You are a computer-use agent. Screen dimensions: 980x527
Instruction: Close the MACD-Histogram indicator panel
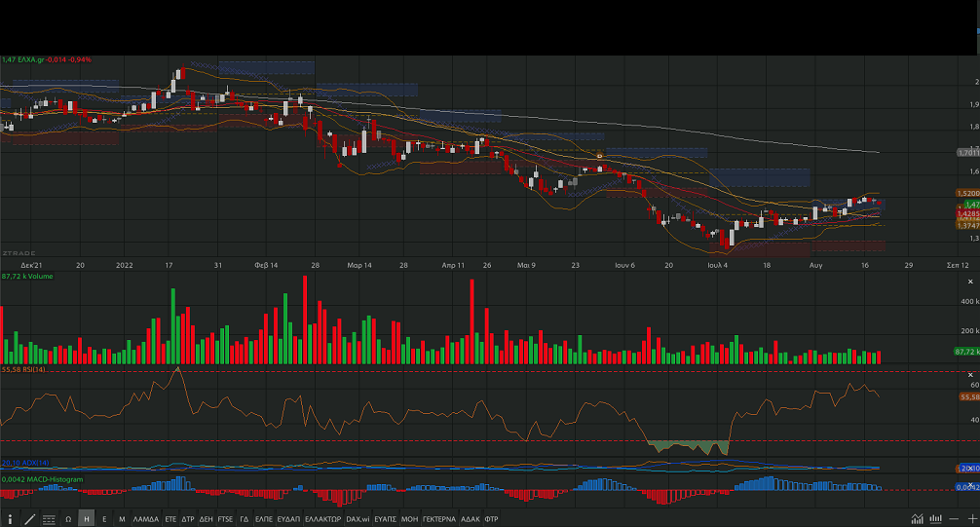click(x=972, y=487)
